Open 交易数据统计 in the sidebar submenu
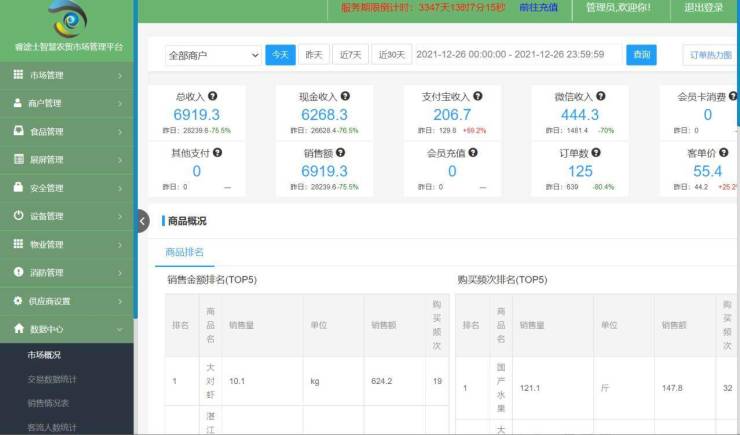The height and width of the screenshot is (435, 740). tap(52, 379)
